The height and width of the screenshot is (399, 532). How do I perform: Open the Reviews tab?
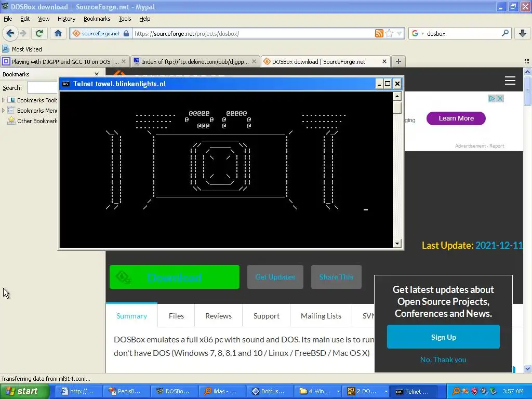click(219, 316)
